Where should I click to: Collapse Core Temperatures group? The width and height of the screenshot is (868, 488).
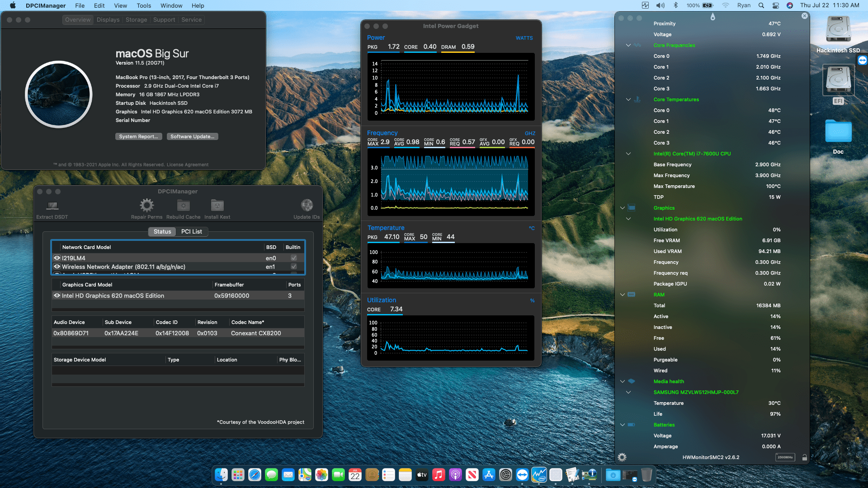coord(628,99)
